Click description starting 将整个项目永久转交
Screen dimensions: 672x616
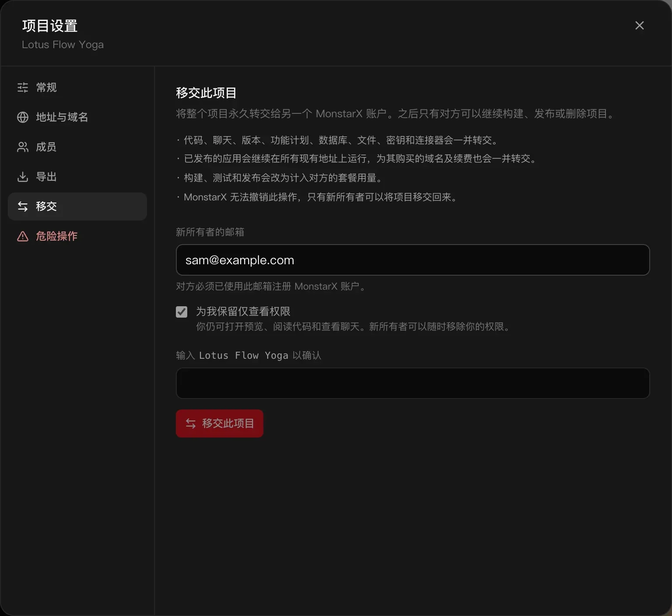click(396, 114)
